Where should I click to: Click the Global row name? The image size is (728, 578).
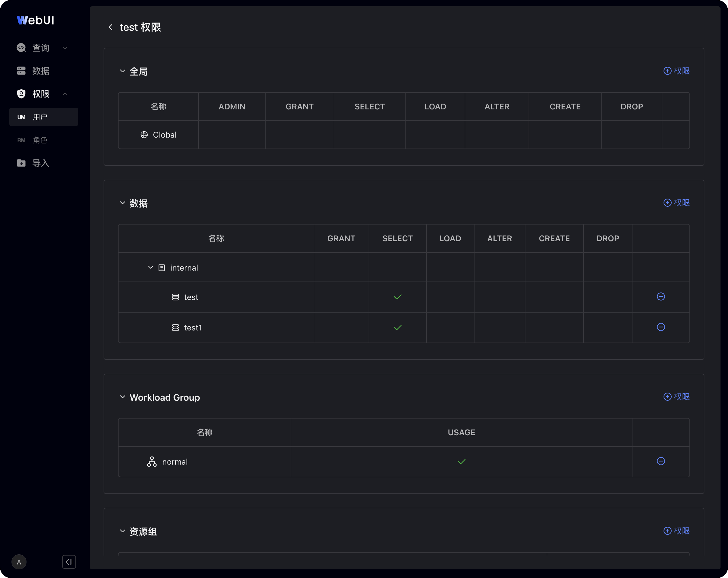click(x=165, y=135)
